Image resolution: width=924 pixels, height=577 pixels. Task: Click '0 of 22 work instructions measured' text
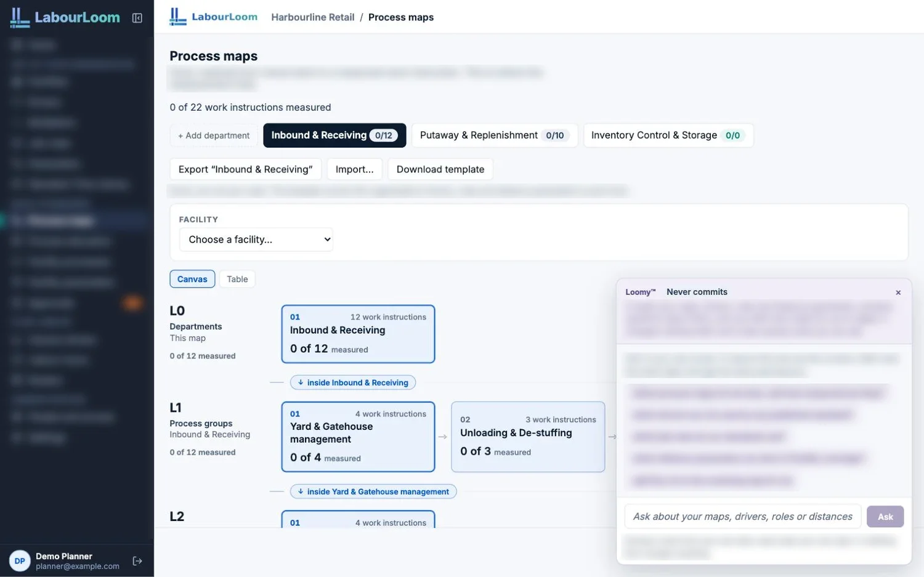(x=250, y=107)
